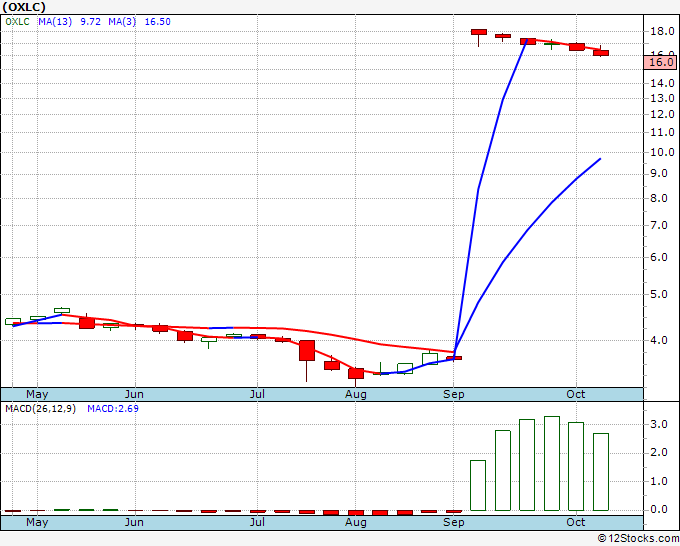Click Jul on the MACD panel axis
Viewport: 680px width, 546px height.
pyautogui.click(x=257, y=522)
